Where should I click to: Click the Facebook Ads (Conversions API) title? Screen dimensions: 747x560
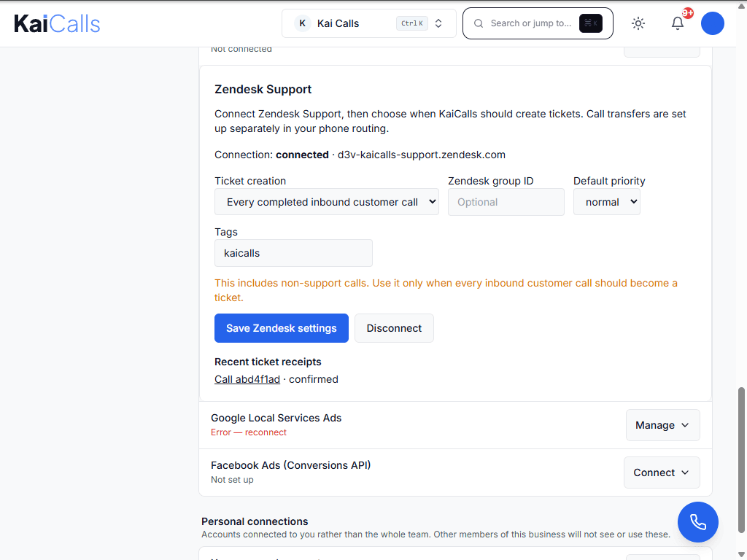[290, 465]
